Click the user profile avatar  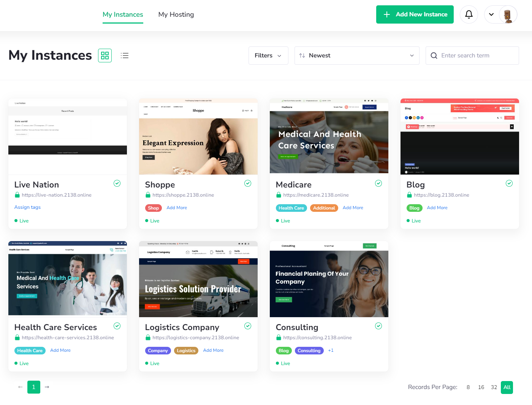[508, 14]
